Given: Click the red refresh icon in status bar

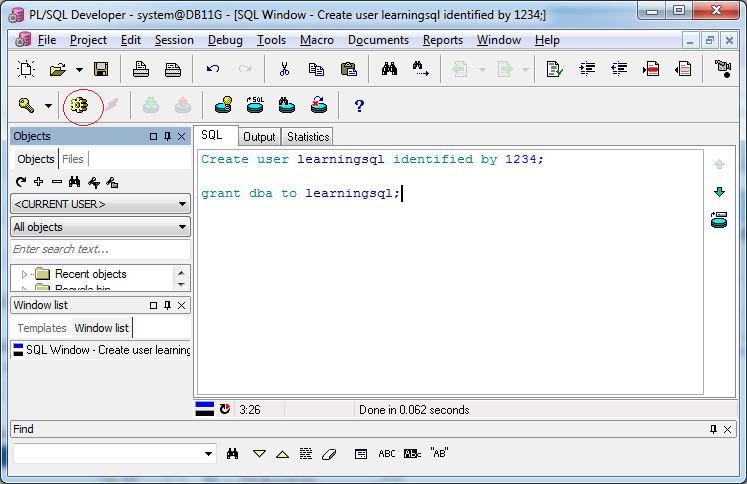Looking at the screenshot, I should [x=225, y=409].
